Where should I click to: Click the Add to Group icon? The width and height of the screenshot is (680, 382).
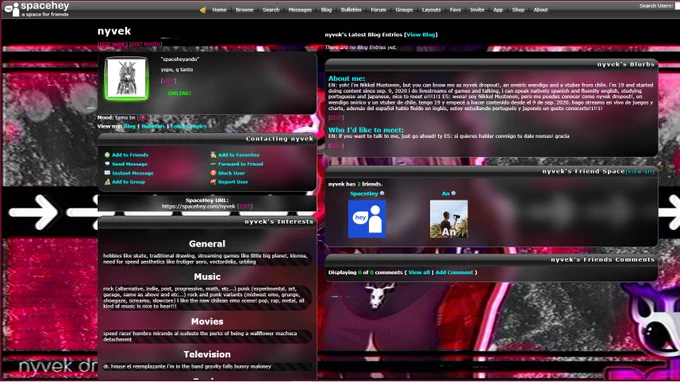click(x=107, y=182)
